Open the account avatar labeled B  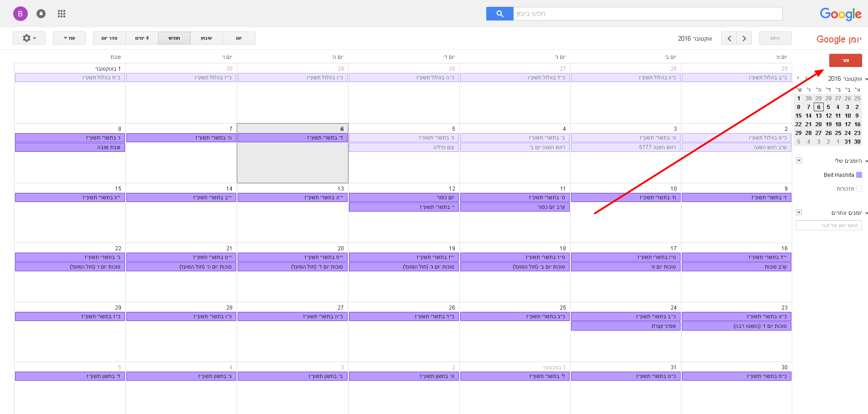tap(20, 14)
